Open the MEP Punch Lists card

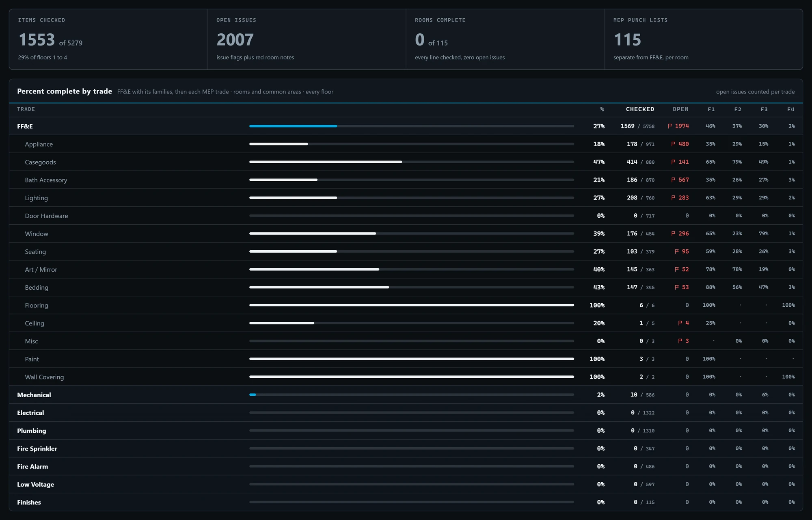[x=704, y=39]
